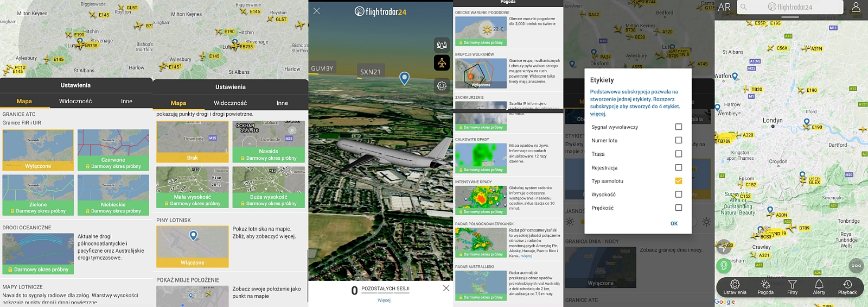Tap the blue airport pin in 3D view

[x=404, y=78]
